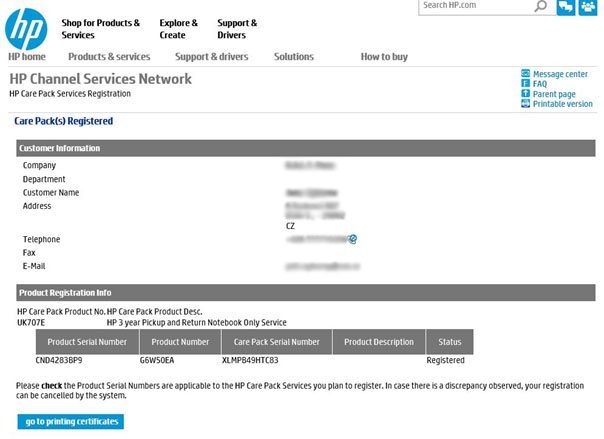Click the Registered status cell
The height and width of the screenshot is (439, 604).
point(445,360)
